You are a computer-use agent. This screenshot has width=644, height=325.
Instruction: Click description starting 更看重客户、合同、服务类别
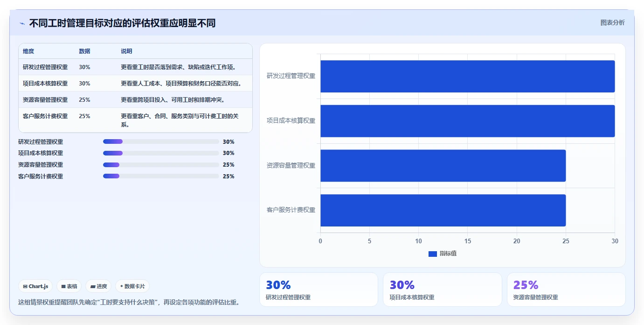180,120
